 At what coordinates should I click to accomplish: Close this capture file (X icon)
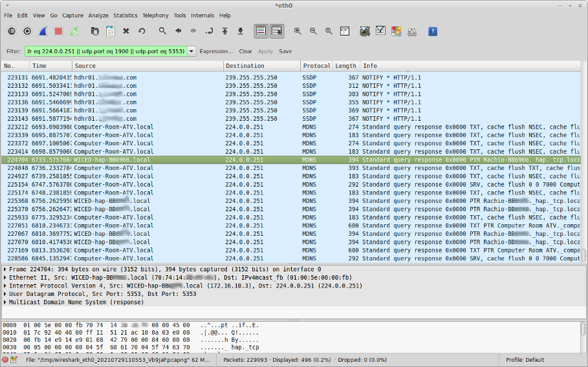126,31
